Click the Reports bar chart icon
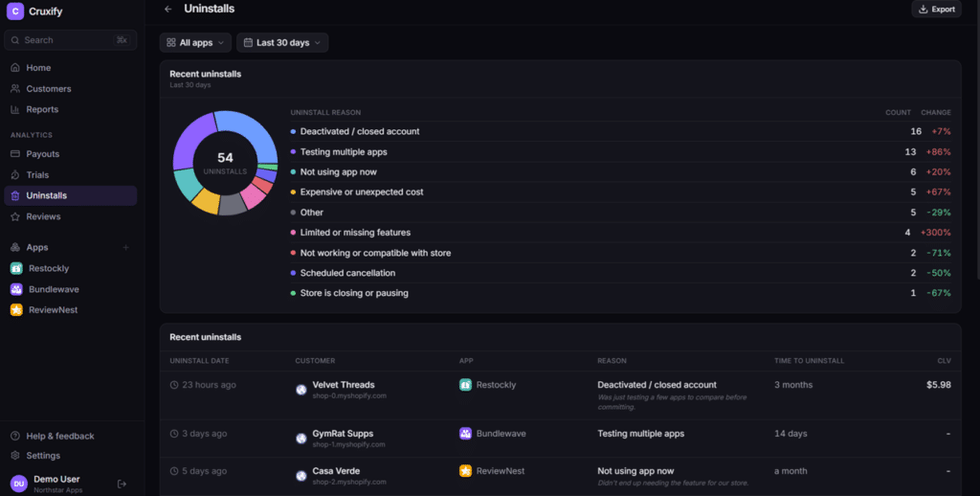980x496 pixels. (x=15, y=109)
